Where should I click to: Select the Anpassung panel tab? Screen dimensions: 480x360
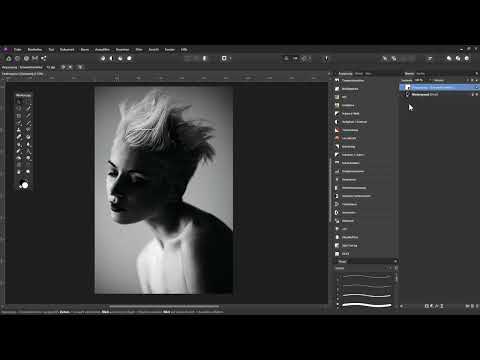click(345, 74)
